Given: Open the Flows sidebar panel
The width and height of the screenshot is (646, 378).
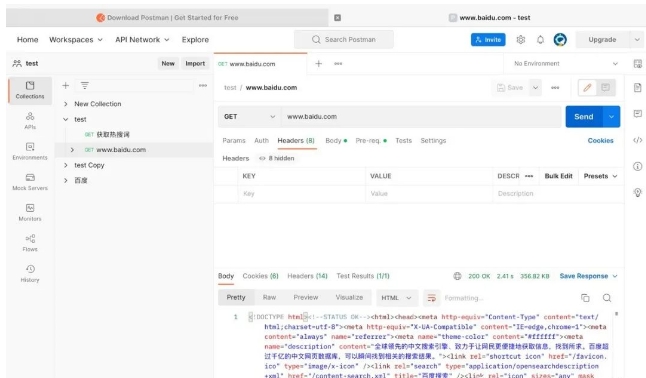Looking at the screenshot, I should coord(30,242).
